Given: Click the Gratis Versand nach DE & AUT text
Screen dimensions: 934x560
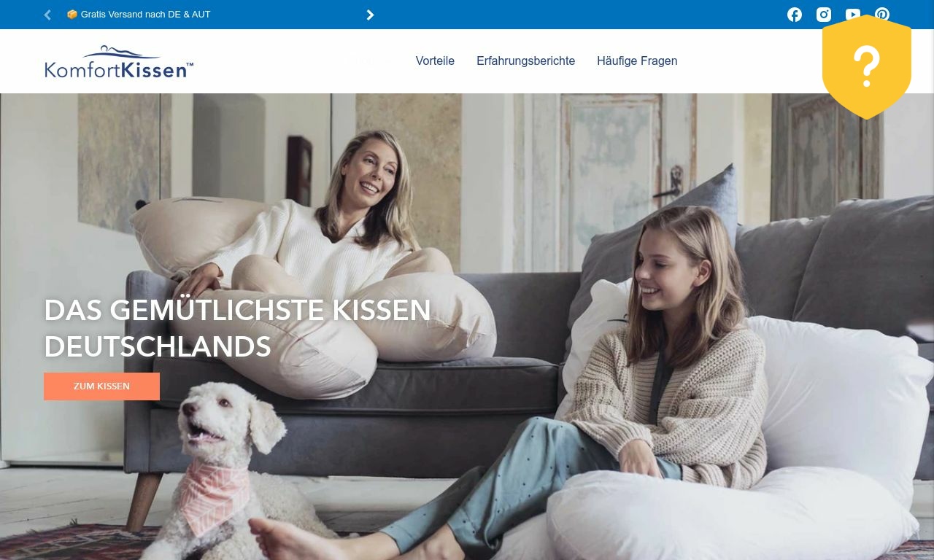Looking at the screenshot, I should 146,15.
